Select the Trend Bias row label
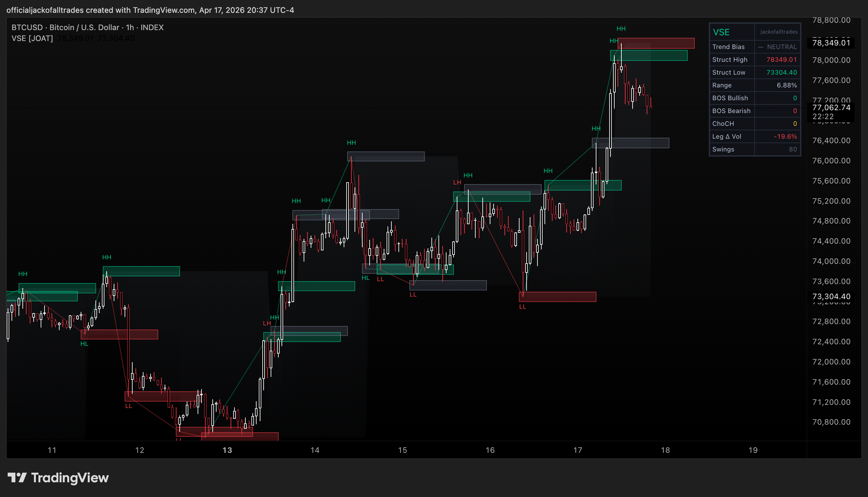The image size is (868, 497). [x=728, y=47]
